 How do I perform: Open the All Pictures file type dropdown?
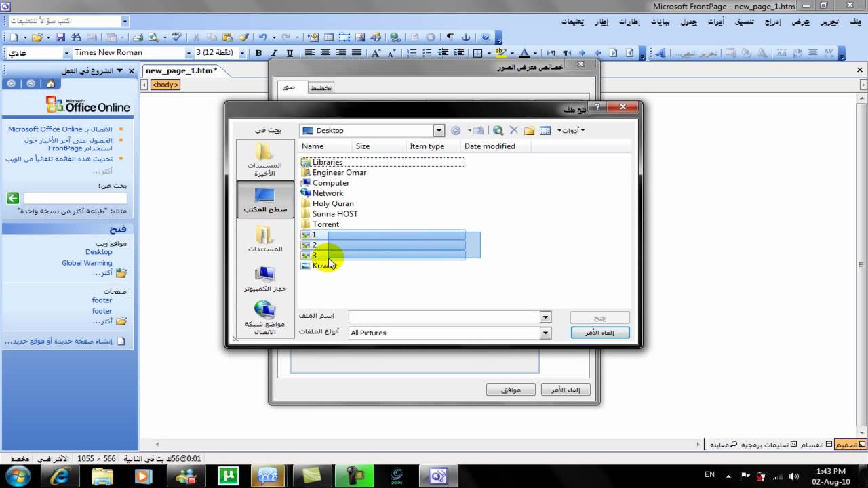[545, 333]
